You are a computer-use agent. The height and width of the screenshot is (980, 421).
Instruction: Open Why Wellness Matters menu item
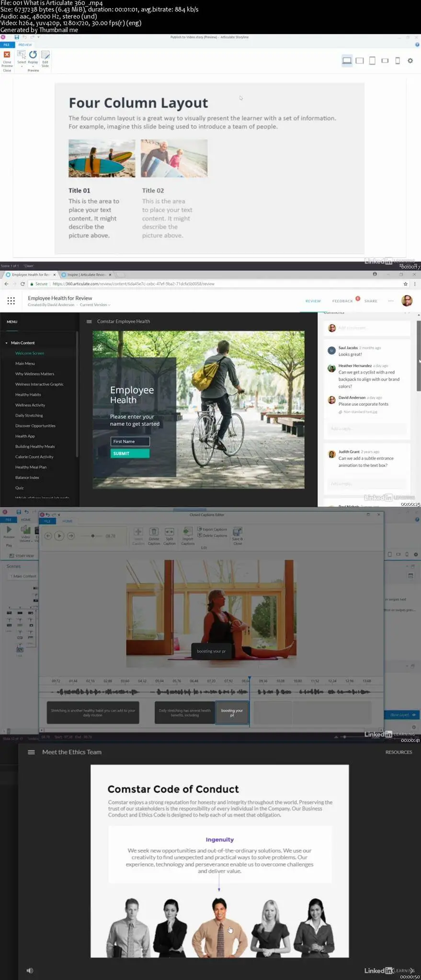pos(34,374)
